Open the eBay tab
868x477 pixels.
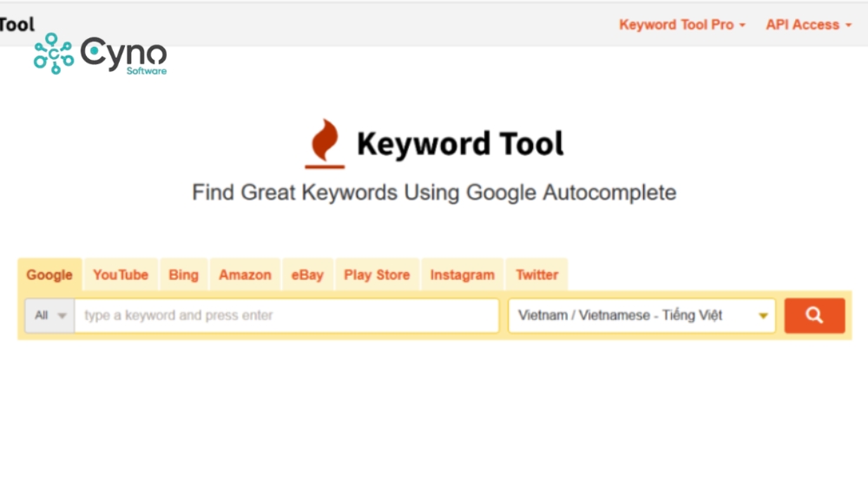(x=307, y=275)
